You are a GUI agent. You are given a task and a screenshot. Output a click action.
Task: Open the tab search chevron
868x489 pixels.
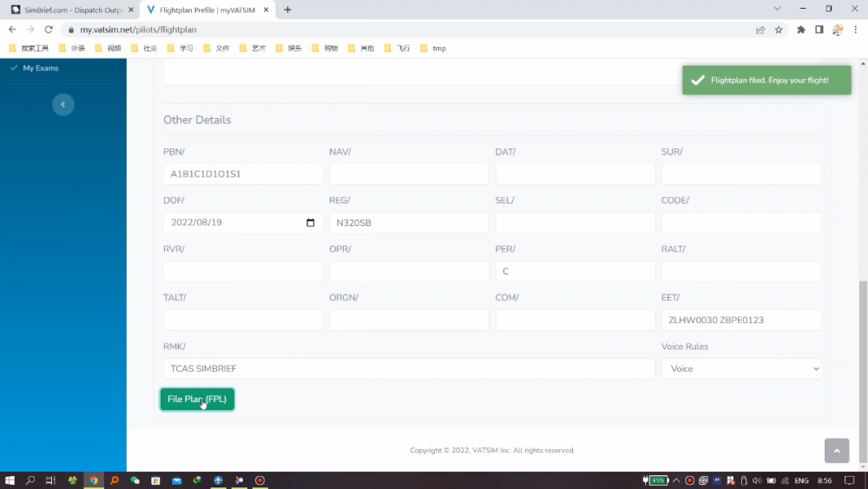[x=777, y=10]
